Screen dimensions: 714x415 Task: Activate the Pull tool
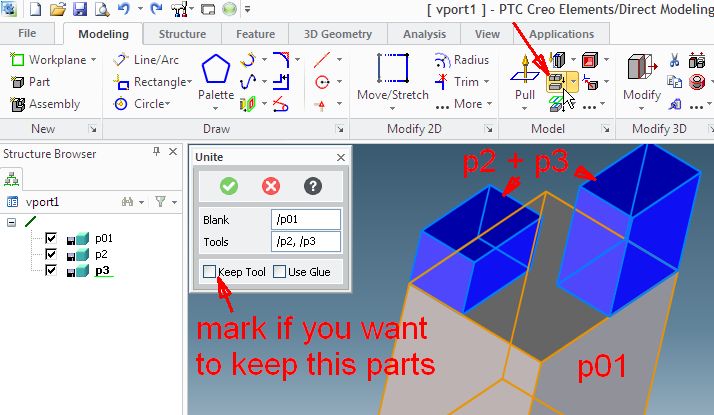525,77
